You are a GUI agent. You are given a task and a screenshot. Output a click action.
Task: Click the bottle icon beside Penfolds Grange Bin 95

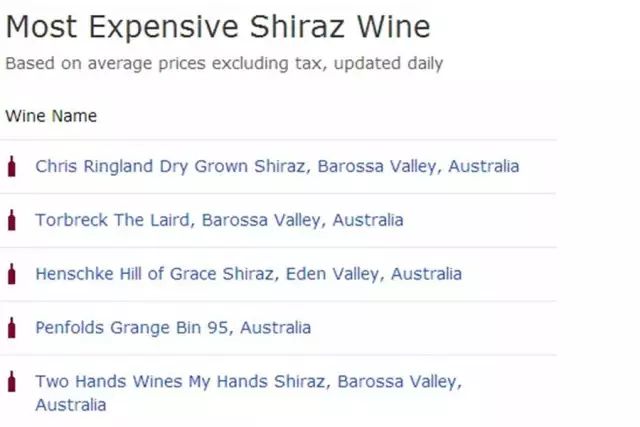(x=12, y=327)
